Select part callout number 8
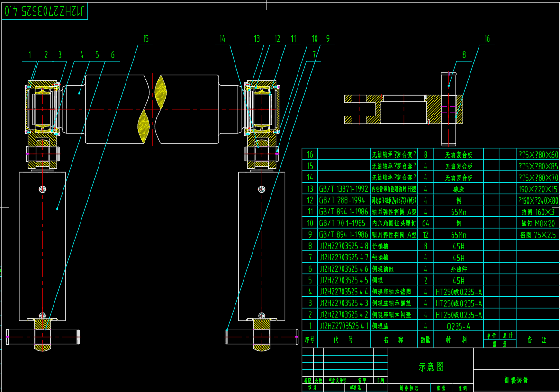This screenshot has height=392, width=560. point(464,55)
